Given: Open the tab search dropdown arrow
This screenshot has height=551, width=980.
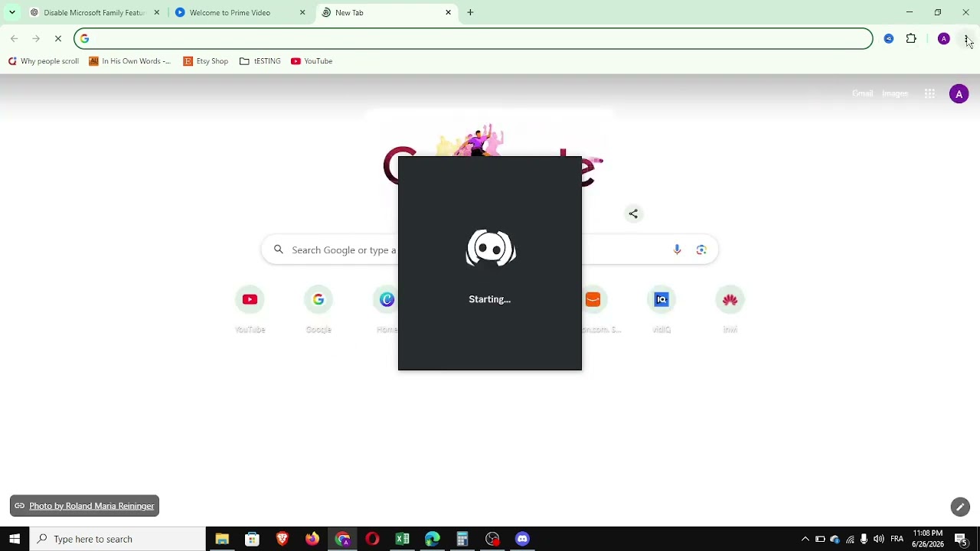Looking at the screenshot, I should [x=12, y=12].
